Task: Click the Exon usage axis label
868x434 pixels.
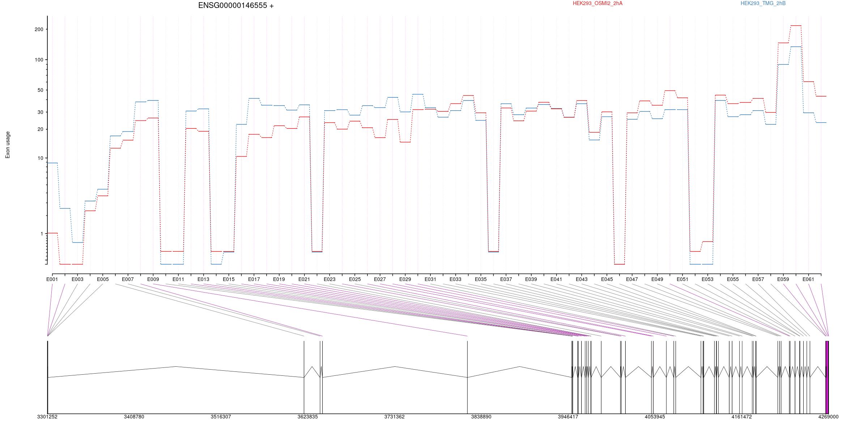Action: [8, 145]
